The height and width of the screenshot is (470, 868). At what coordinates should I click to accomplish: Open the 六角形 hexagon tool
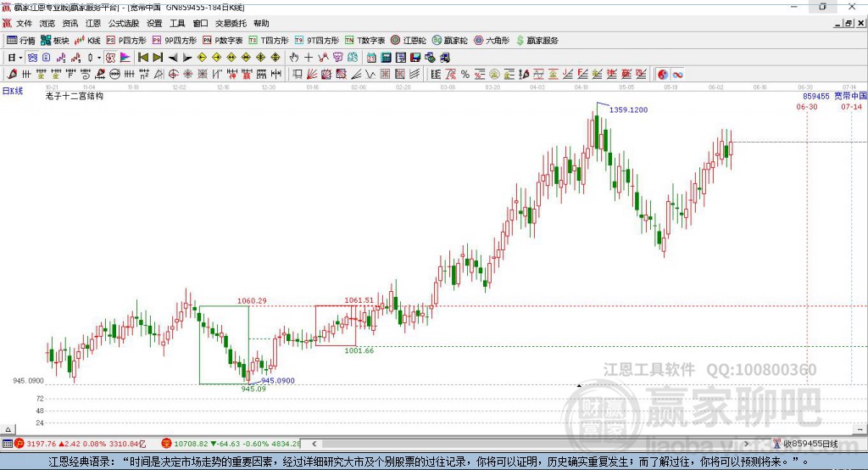(x=492, y=41)
